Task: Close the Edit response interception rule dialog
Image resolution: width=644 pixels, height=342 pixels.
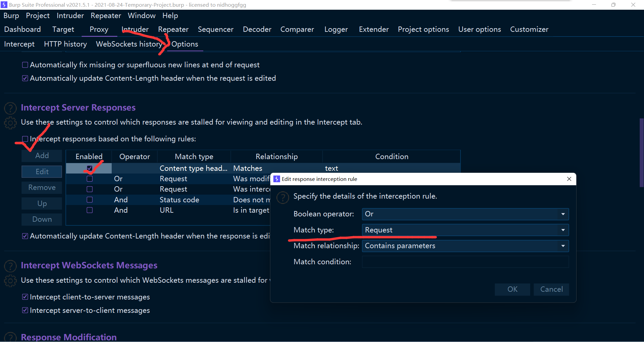Action: [569, 179]
